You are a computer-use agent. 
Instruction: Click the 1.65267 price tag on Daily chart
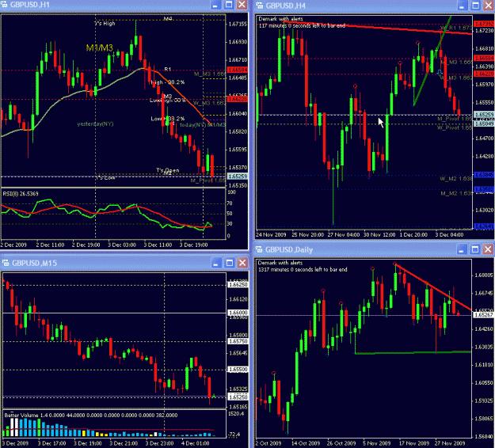(x=484, y=314)
